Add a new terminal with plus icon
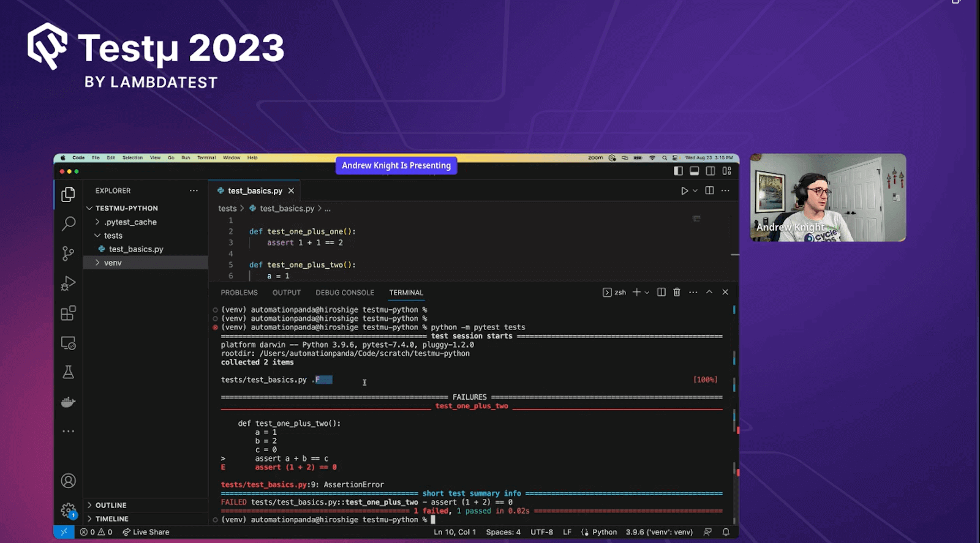 tap(636, 292)
